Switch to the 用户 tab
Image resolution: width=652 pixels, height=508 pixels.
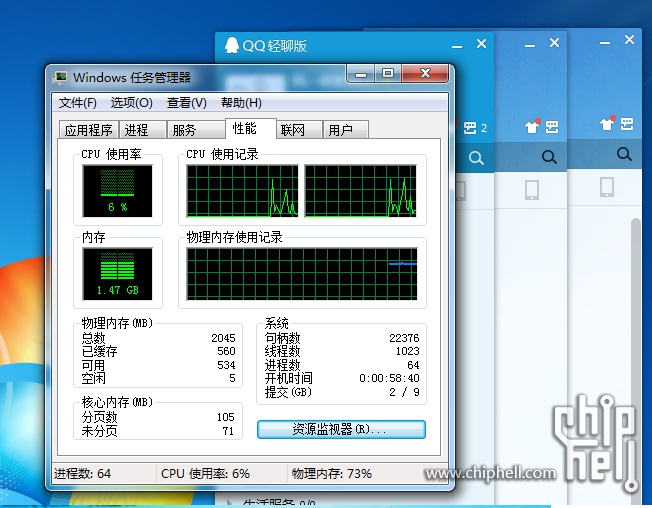click(346, 130)
